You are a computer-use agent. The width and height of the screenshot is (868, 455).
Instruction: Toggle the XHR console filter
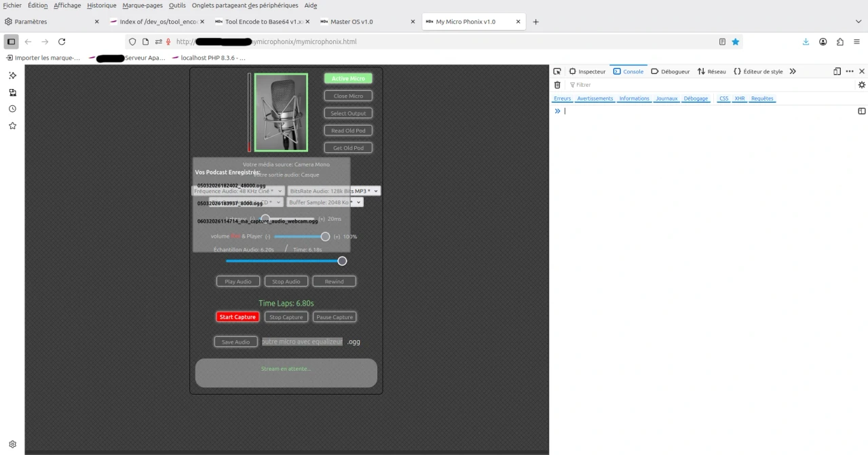[x=740, y=98]
